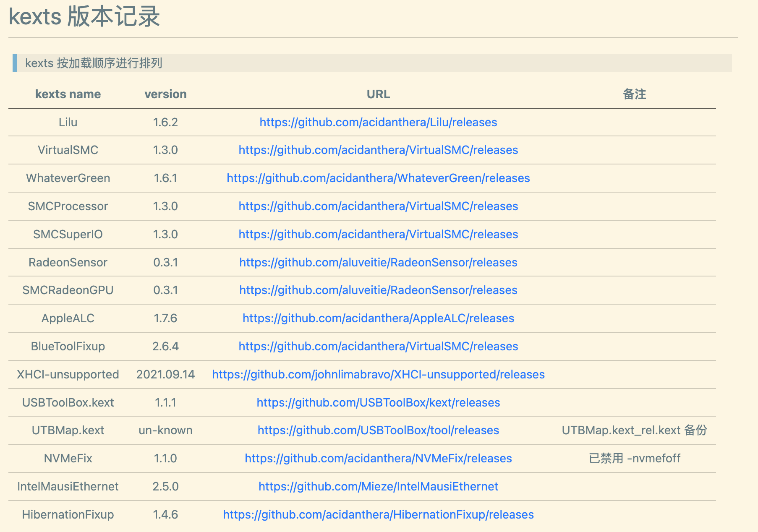The height and width of the screenshot is (532, 758).
Task: Click SMCRadeonGPU's version '0.3.1'
Action: pos(165,290)
